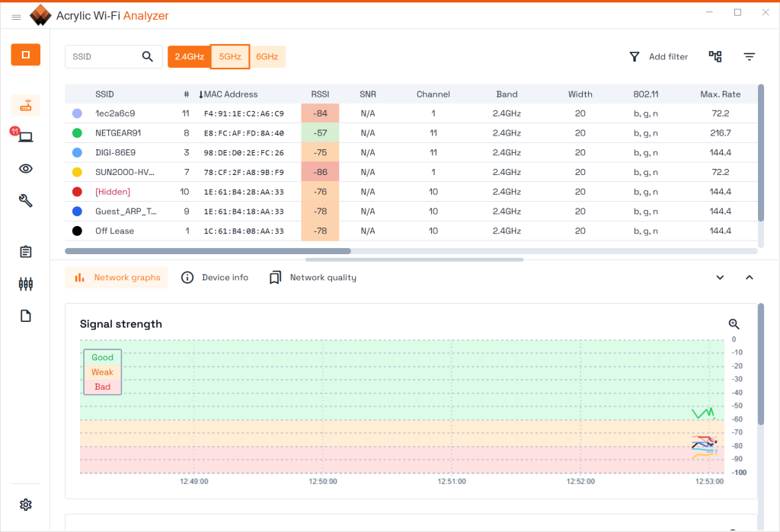
Task: Click the Weak legend entry
Action: point(103,372)
